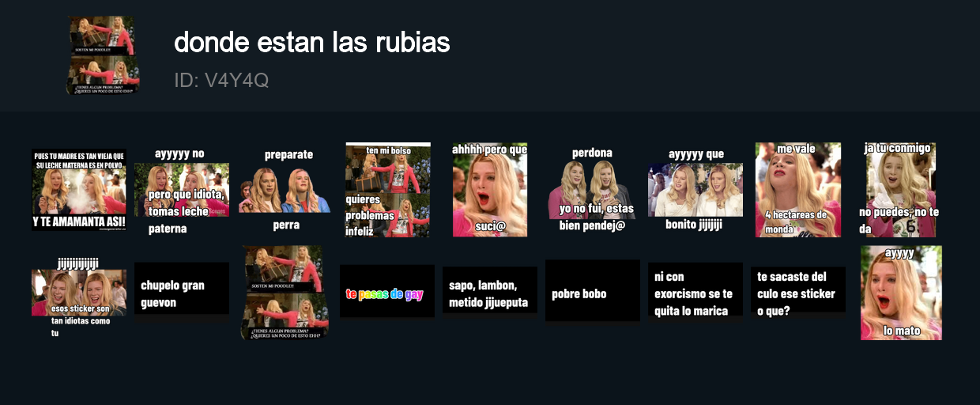
Task: Choose the 'ayyyyy no' leche paterna sticker
Action: tap(182, 190)
